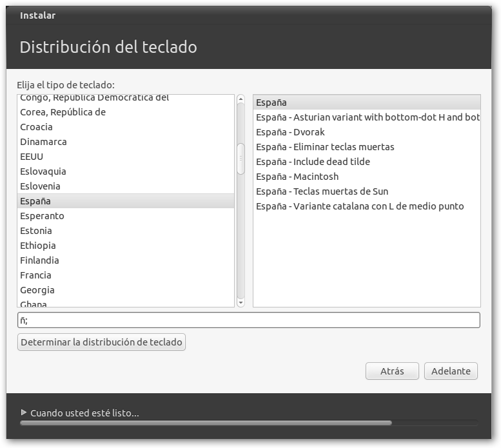
Task: Click the scroll up arrow of country list
Action: point(241,100)
